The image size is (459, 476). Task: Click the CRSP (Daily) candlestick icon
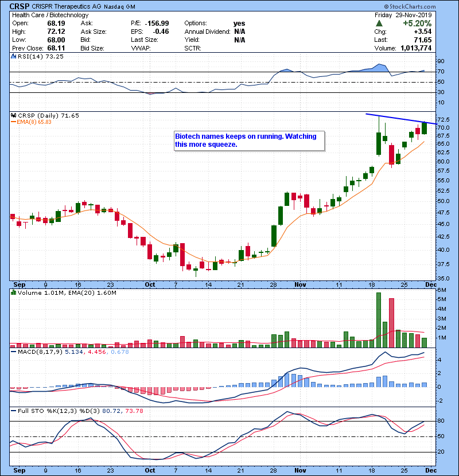click(x=14, y=116)
